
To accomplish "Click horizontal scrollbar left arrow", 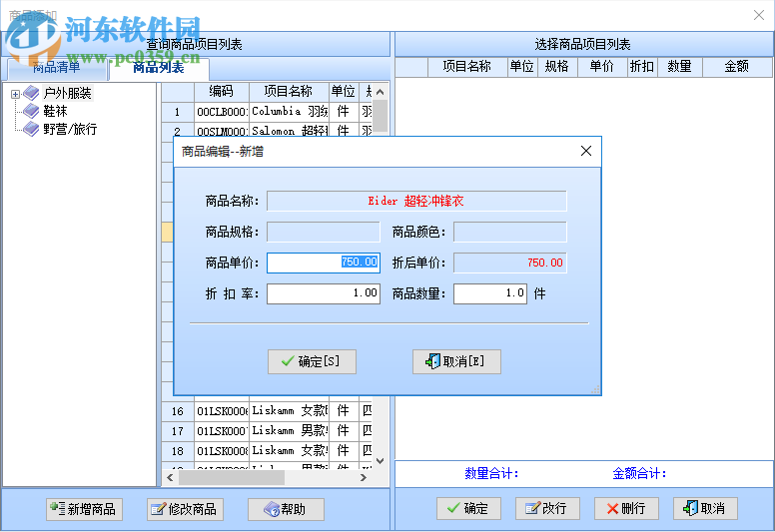I will pos(170,478).
